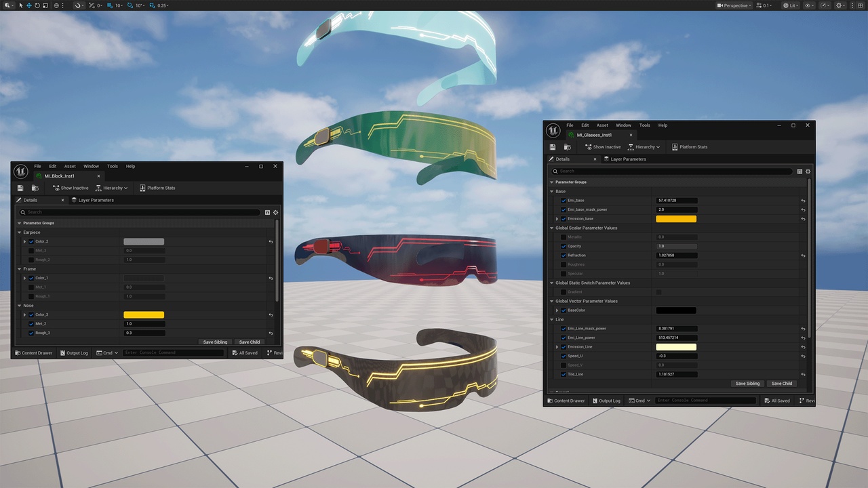Select the viewport translate tool
Screen dimensions: 868x488
coord(29,5)
